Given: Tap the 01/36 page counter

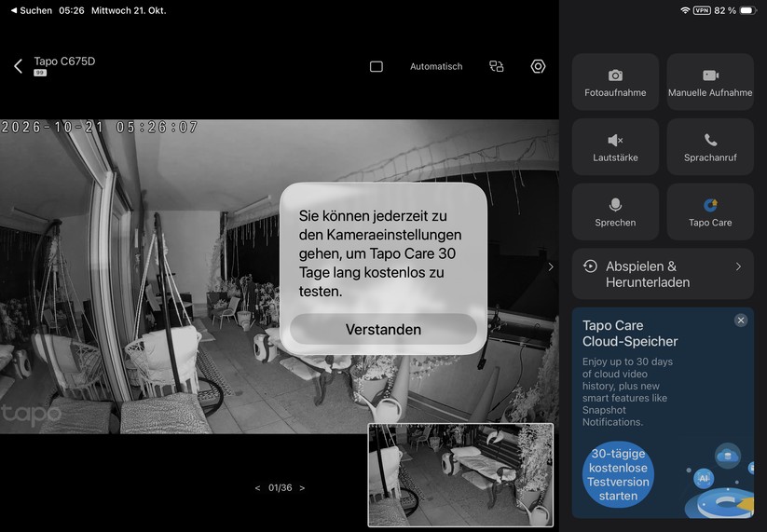Looking at the screenshot, I should click(280, 487).
